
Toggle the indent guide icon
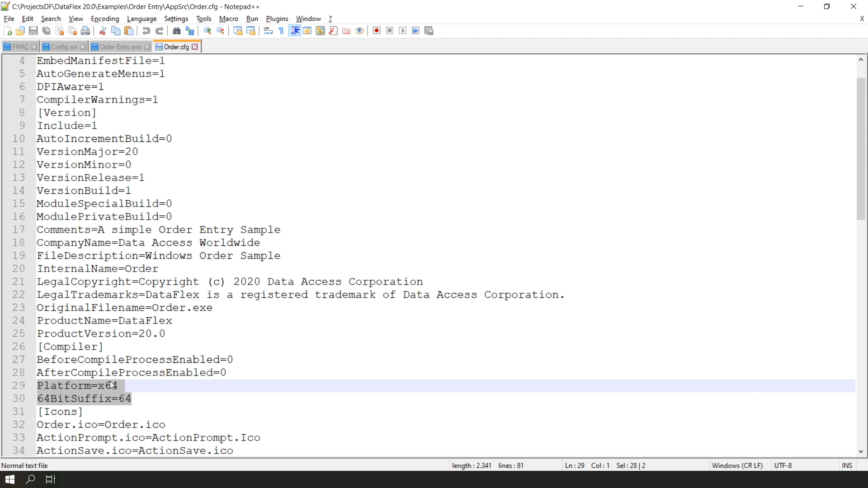pyautogui.click(x=295, y=31)
